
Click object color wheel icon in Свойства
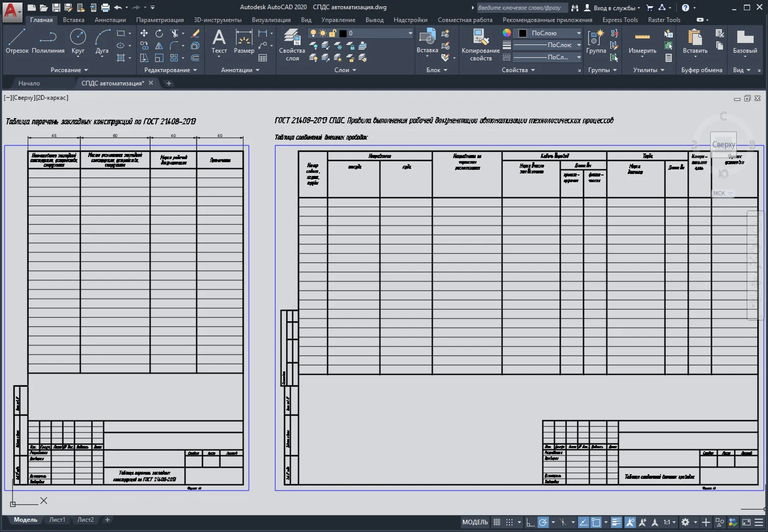506,33
